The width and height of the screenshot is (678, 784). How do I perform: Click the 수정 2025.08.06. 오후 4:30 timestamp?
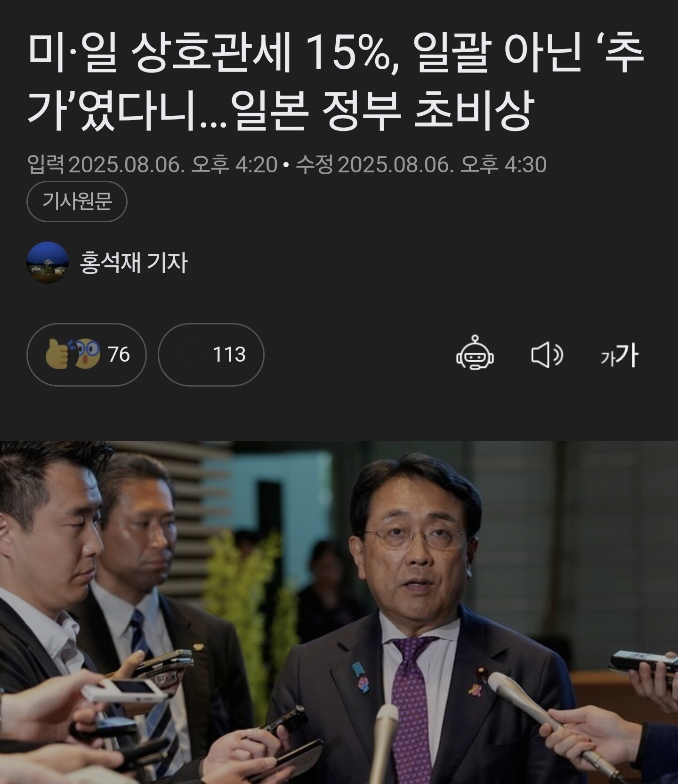(x=421, y=164)
